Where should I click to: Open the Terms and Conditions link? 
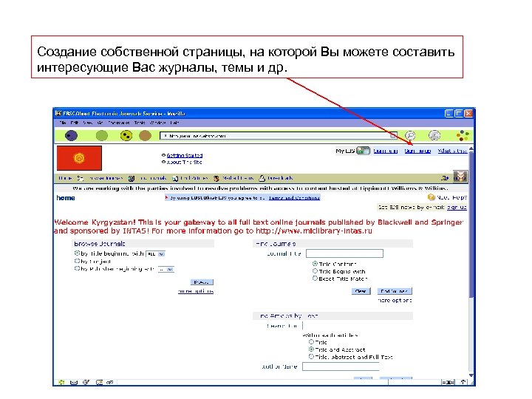pos(294,197)
